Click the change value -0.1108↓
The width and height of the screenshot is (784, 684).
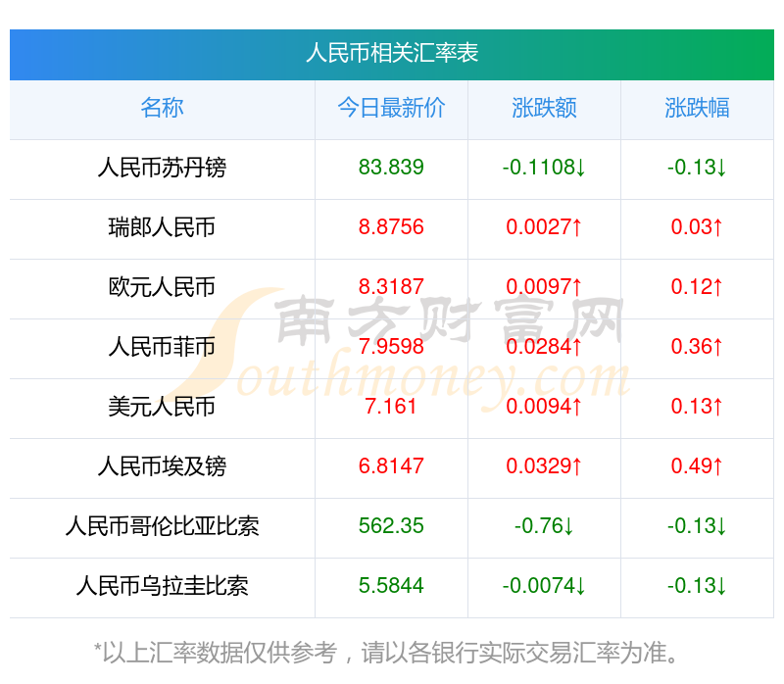point(544,167)
